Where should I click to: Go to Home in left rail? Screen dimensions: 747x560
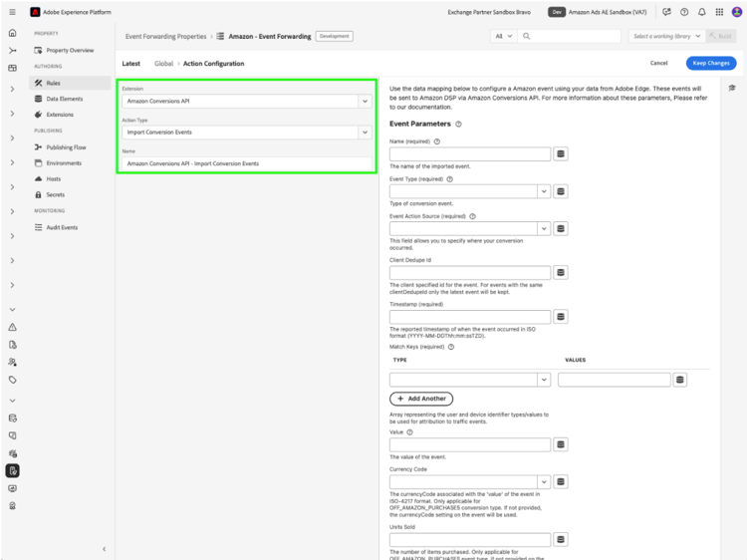pyautogui.click(x=12, y=33)
